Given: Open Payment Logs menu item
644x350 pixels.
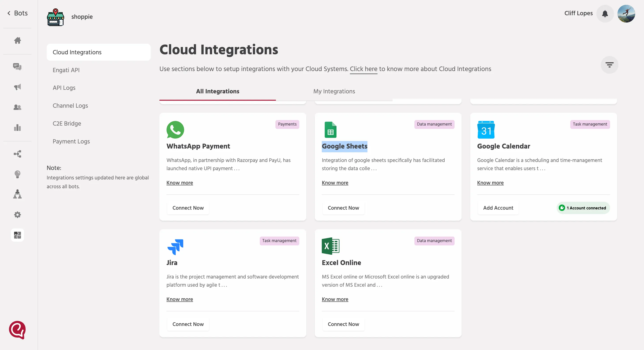Looking at the screenshot, I should click(x=71, y=141).
